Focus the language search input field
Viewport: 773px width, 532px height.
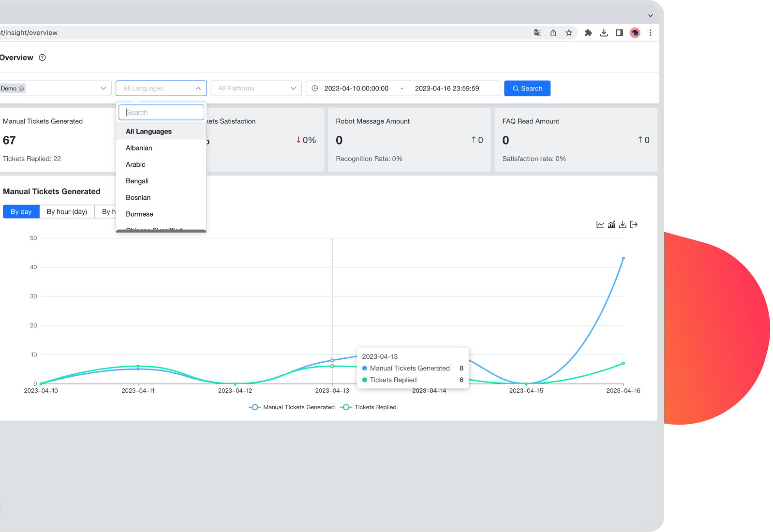(x=162, y=113)
